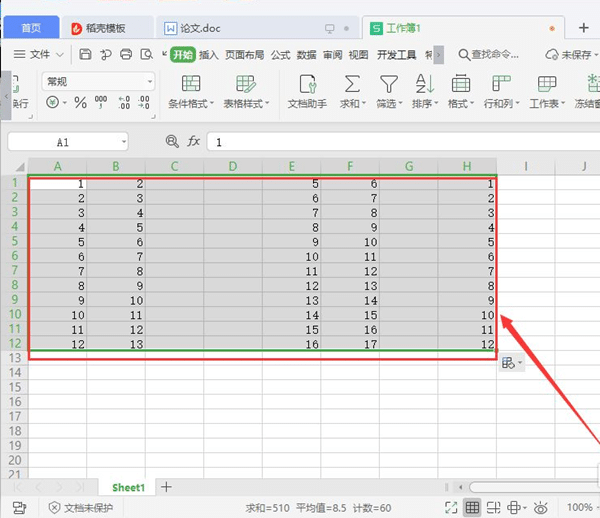Apply percent style with % icon
Image resolution: width=600 pixels, height=518 pixels.
tap(80, 103)
